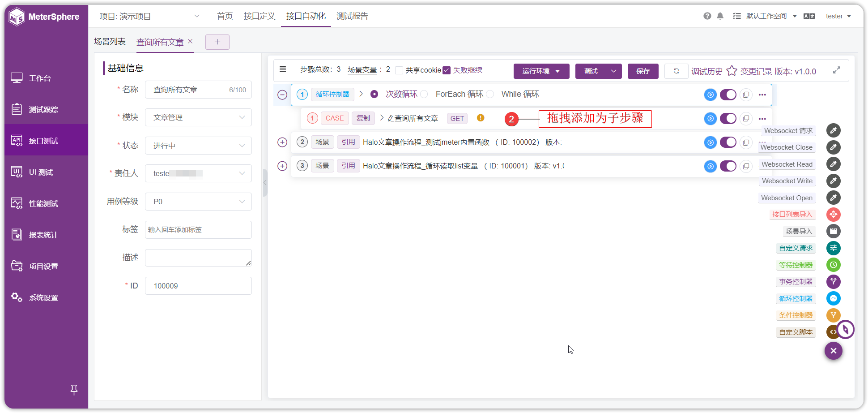Click the 自定义请求 green round icon
Viewport: 868px width, 413px height.
833,248
